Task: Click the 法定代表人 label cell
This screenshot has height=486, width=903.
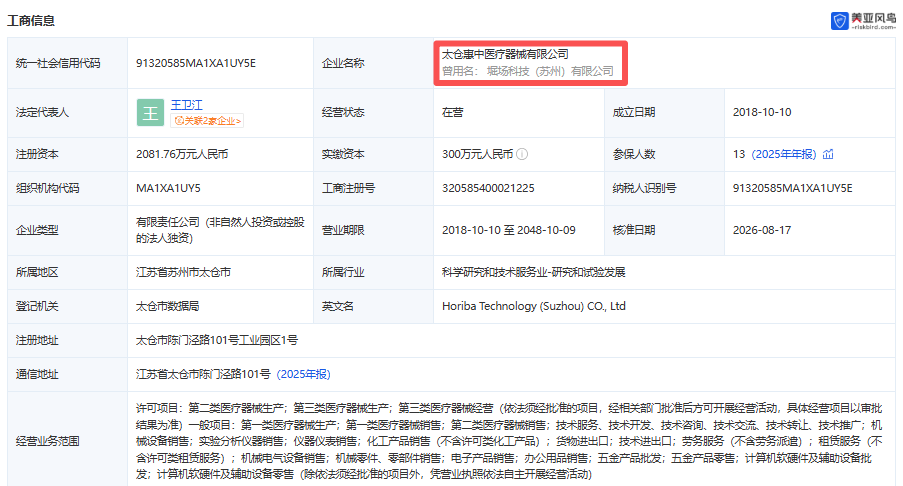Action: coord(67,112)
